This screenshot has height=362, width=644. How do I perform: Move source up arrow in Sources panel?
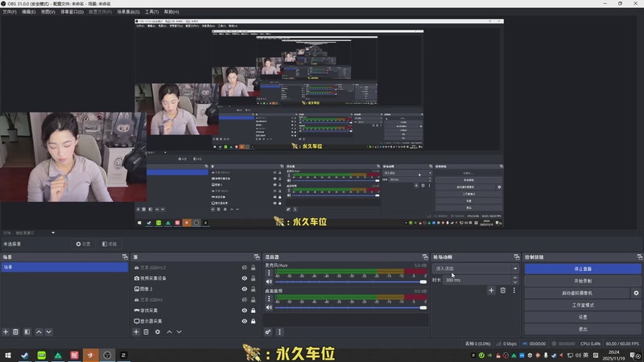tap(169, 331)
